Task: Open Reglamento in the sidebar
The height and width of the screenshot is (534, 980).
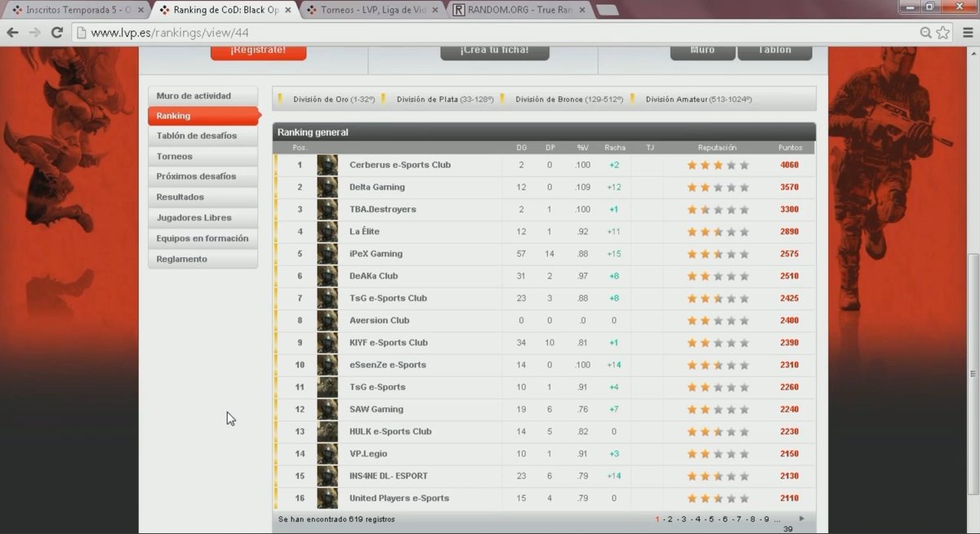Action: pos(203,259)
